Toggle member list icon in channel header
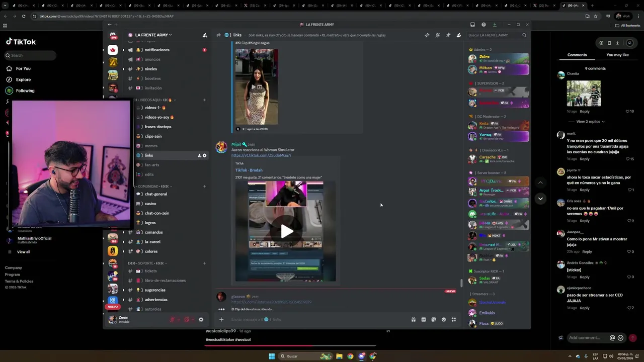This screenshot has height=362, width=644. [x=458, y=35]
